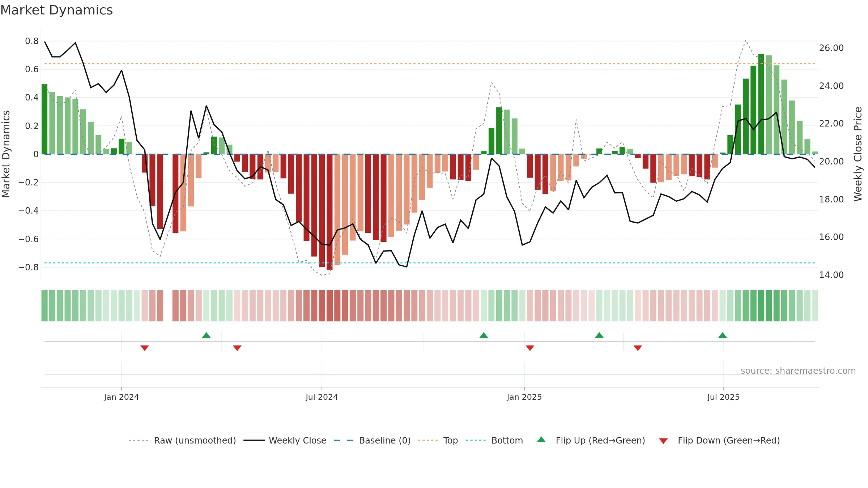Screen dimensions: 868x488
Task: Toggle the Flip Up (Red→Green) legend entry
Action: coord(591,440)
